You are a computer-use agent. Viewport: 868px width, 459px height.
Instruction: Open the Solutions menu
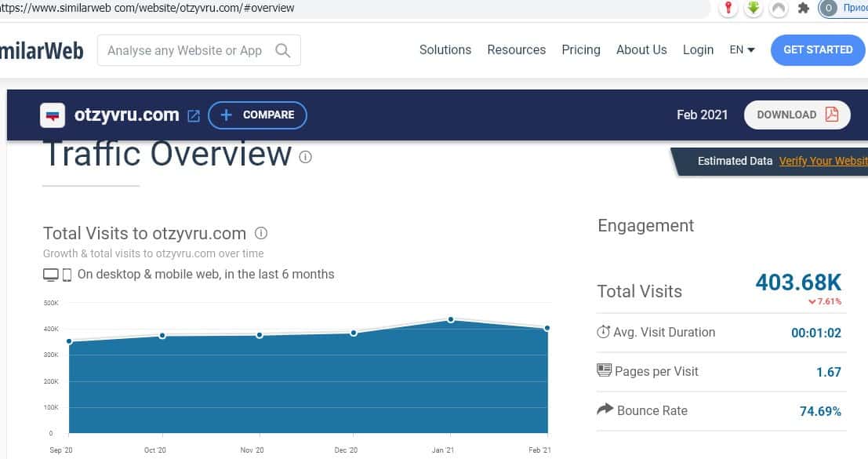coord(445,50)
